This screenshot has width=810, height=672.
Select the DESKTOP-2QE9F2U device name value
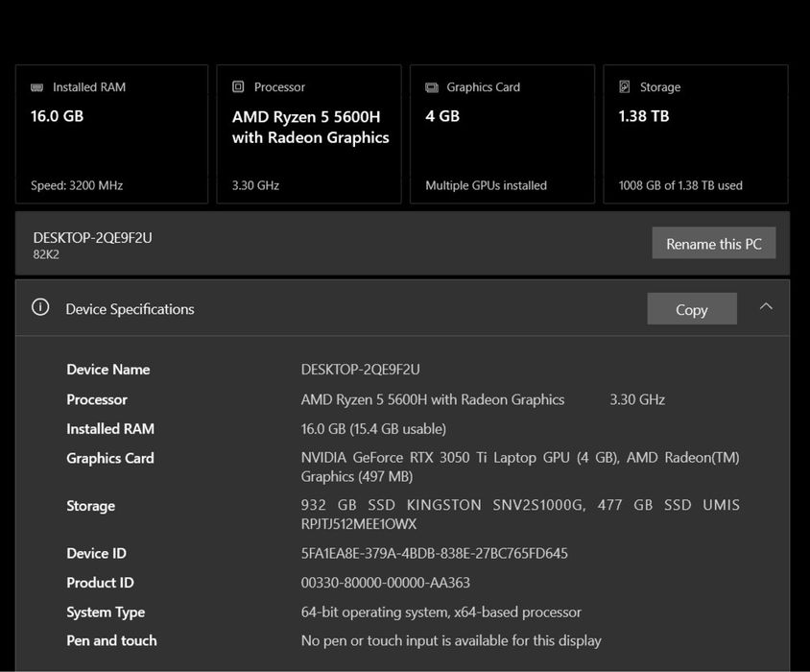tap(360, 370)
